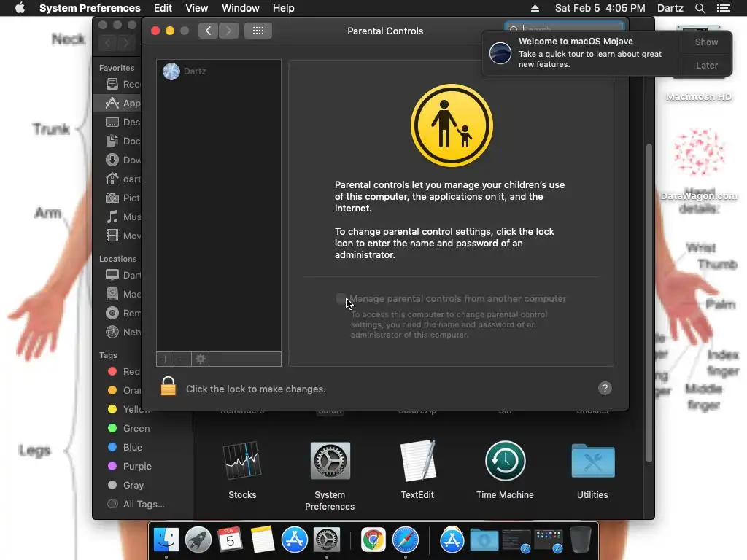Open the Parental Controls help button

(x=605, y=389)
